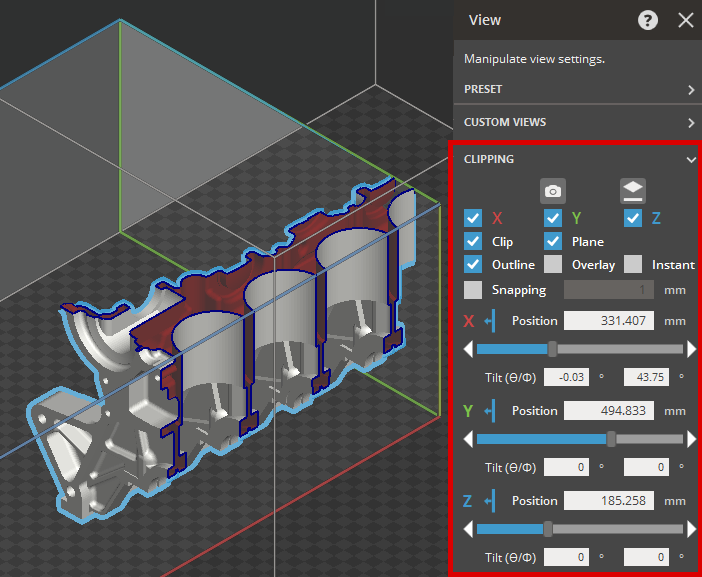Image resolution: width=702 pixels, height=577 pixels.
Task: Click the X Tilt 43.75 angle field
Action: pos(648,377)
